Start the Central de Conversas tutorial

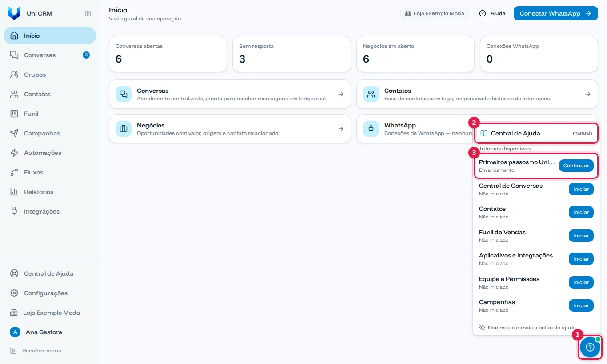(581, 189)
